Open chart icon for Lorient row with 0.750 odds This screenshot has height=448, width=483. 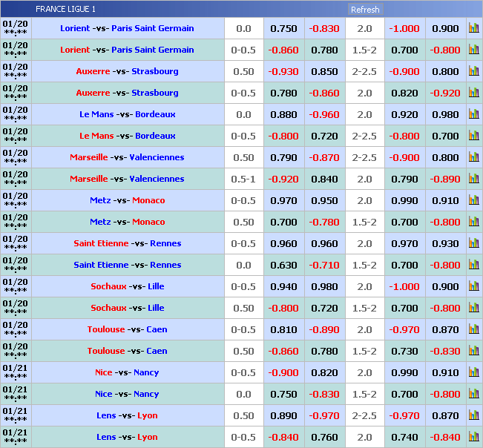pos(473,29)
